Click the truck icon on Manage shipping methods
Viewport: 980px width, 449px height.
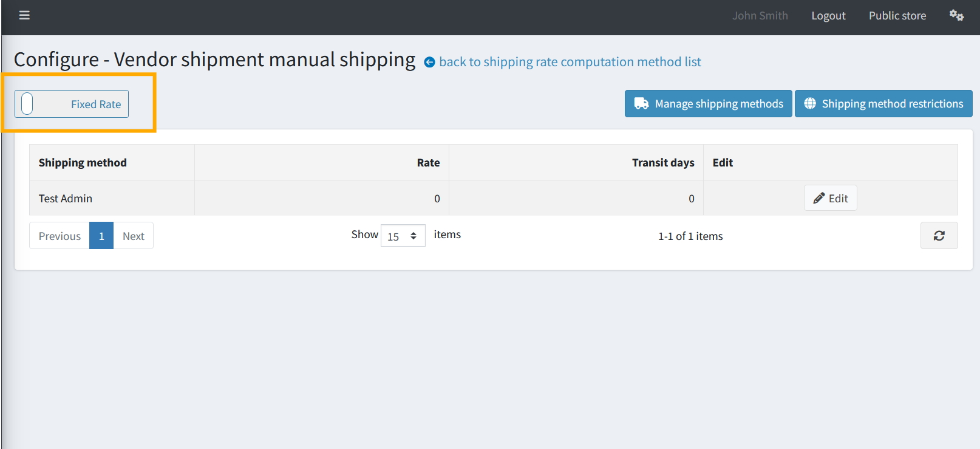coord(641,103)
